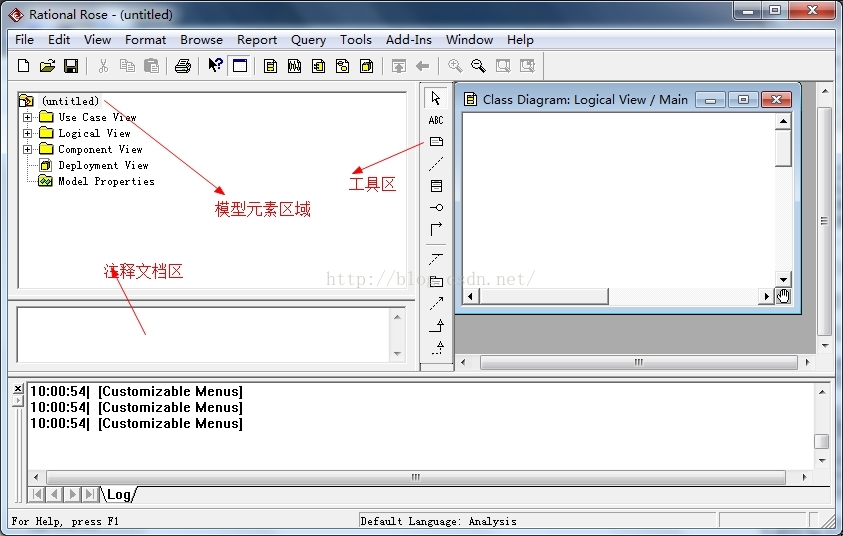Expand the Use Case View folder
The width and height of the screenshot is (843, 536).
coord(27,117)
